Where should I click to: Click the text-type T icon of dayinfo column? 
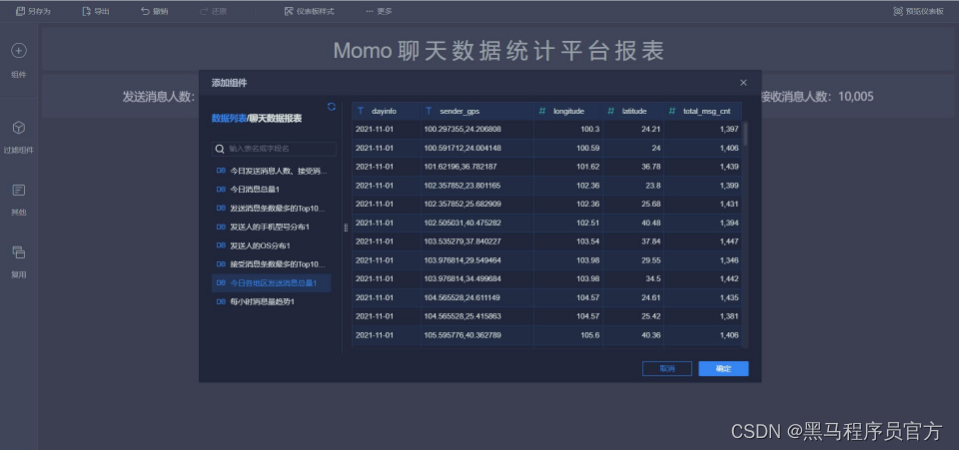point(360,111)
